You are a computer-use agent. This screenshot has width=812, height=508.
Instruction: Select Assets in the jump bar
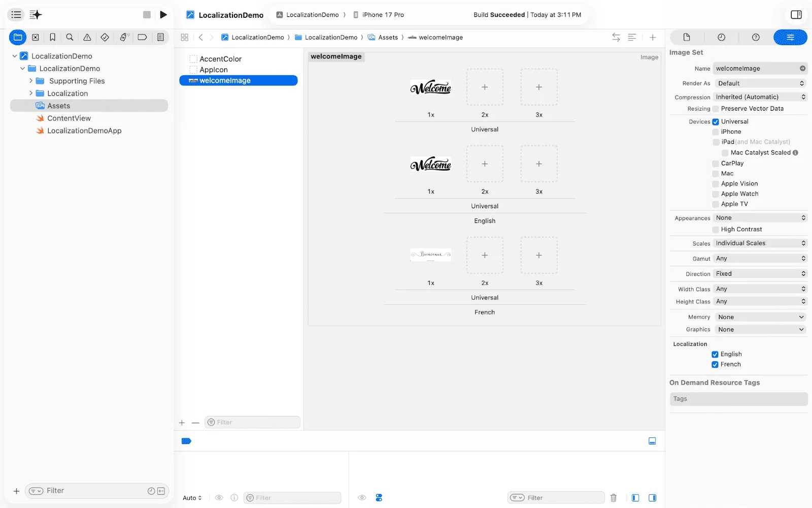[x=388, y=37]
